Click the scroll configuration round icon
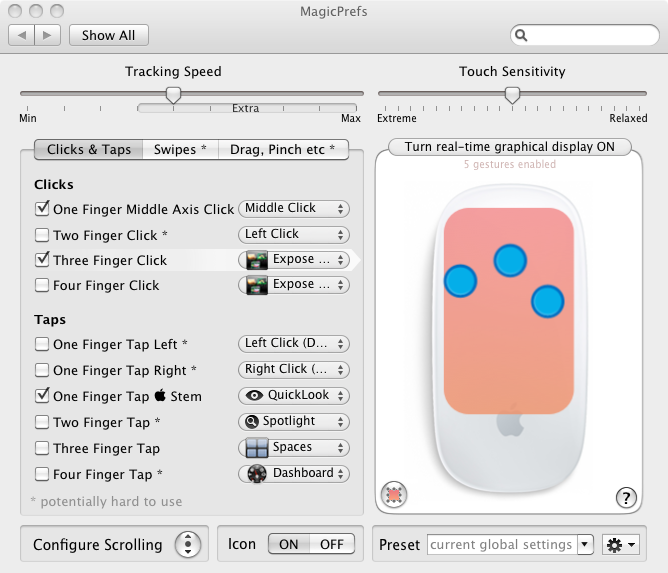Image resolution: width=668 pixels, height=573 pixels. click(188, 544)
